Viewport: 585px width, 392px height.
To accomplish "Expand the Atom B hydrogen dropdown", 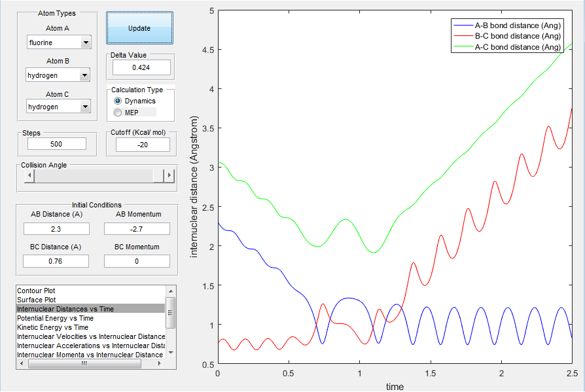I will coord(58,75).
